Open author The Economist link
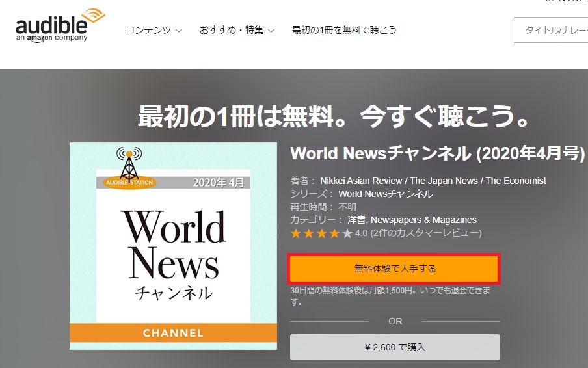The height and width of the screenshot is (368, 588). (x=516, y=181)
